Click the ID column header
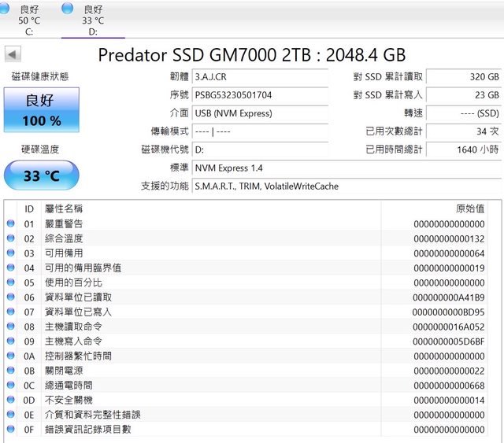504x443 pixels. [x=29, y=209]
